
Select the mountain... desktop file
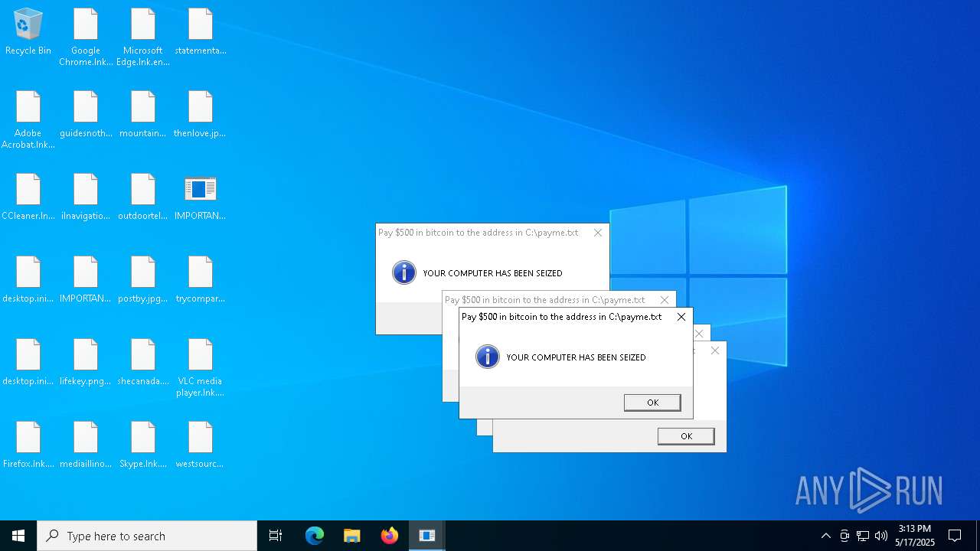coord(143,115)
